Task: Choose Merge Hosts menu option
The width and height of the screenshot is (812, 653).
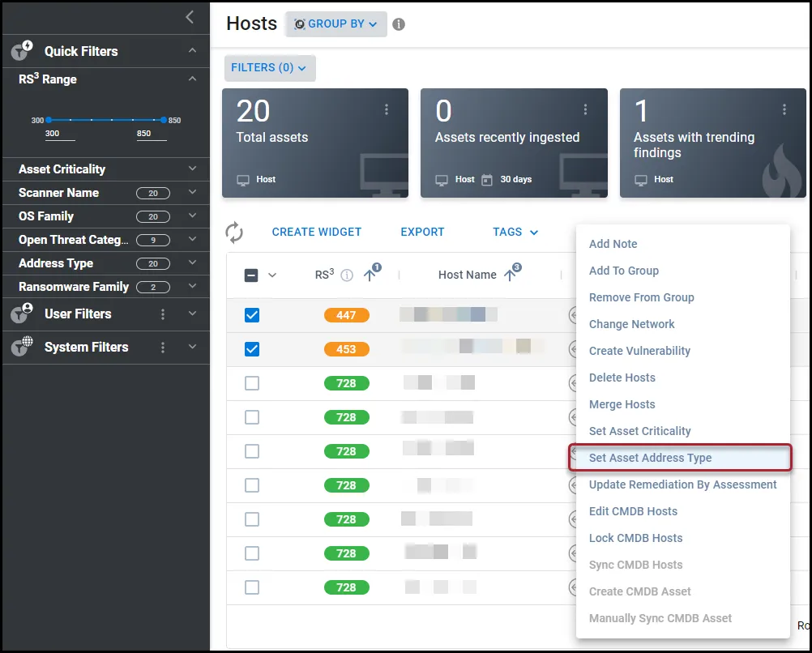Action: click(683, 404)
